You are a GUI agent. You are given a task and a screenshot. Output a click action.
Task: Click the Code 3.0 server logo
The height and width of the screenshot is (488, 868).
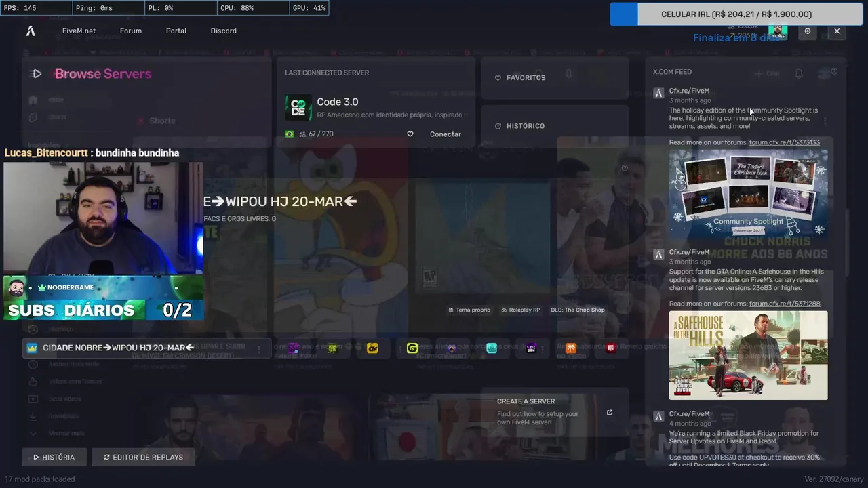298,108
